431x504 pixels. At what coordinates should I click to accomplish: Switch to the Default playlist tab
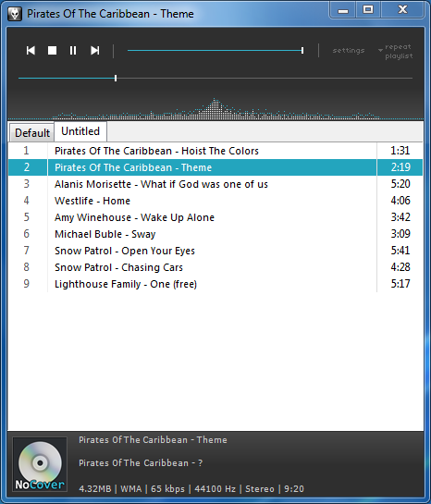tap(31, 132)
